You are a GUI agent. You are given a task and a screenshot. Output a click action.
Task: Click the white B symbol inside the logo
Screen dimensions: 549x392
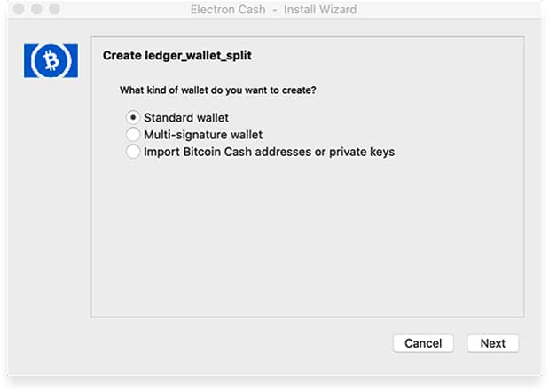(51, 60)
